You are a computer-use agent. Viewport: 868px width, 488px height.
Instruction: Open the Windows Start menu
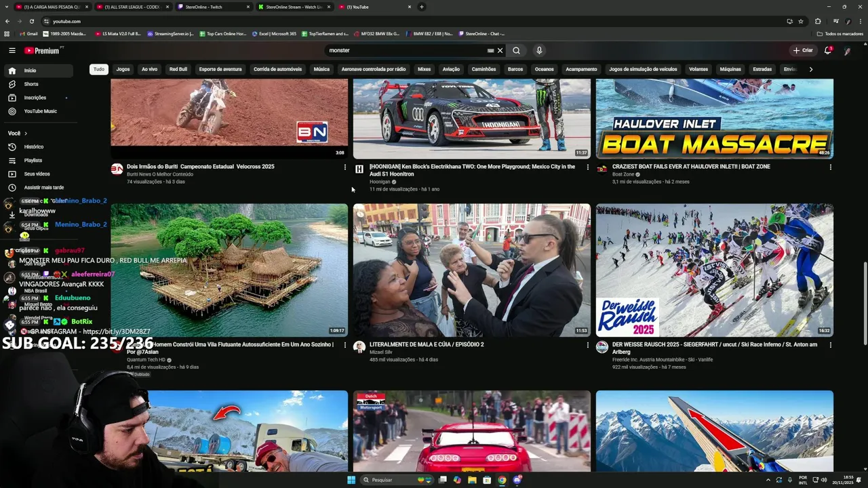(351, 480)
